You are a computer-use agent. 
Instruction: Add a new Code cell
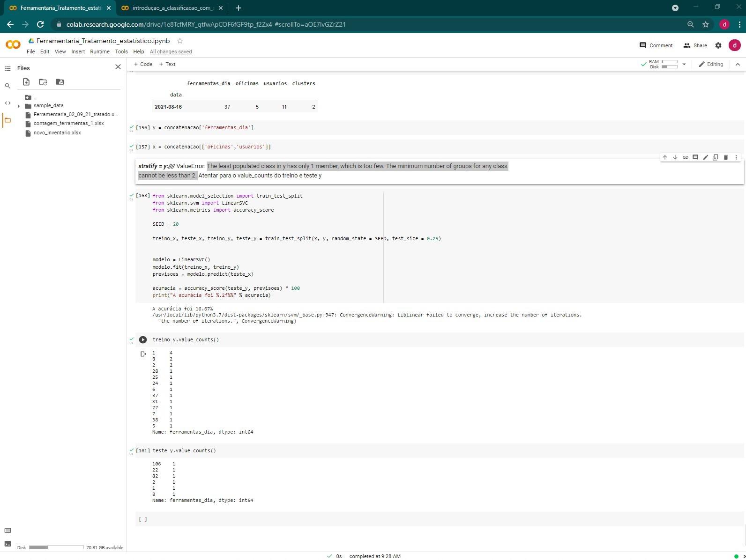pyautogui.click(x=143, y=64)
